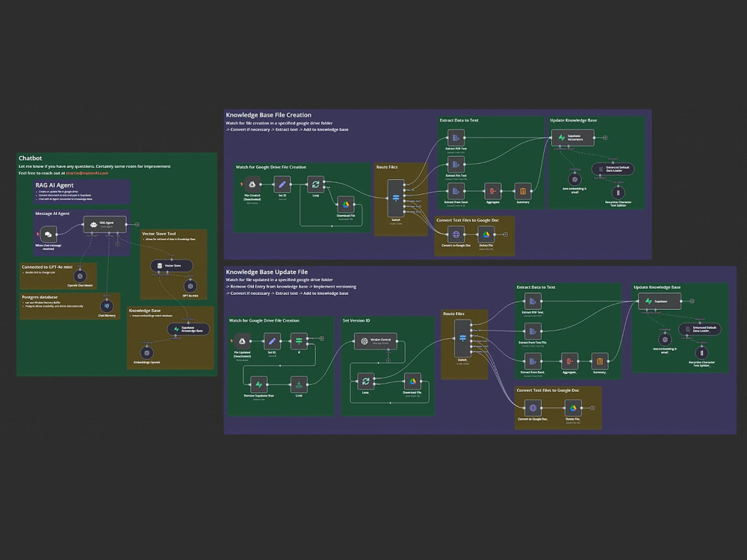This screenshot has height=560, width=747.
Task: Select the Embeddings OpenAI node
Action: (x=146, y=352)
